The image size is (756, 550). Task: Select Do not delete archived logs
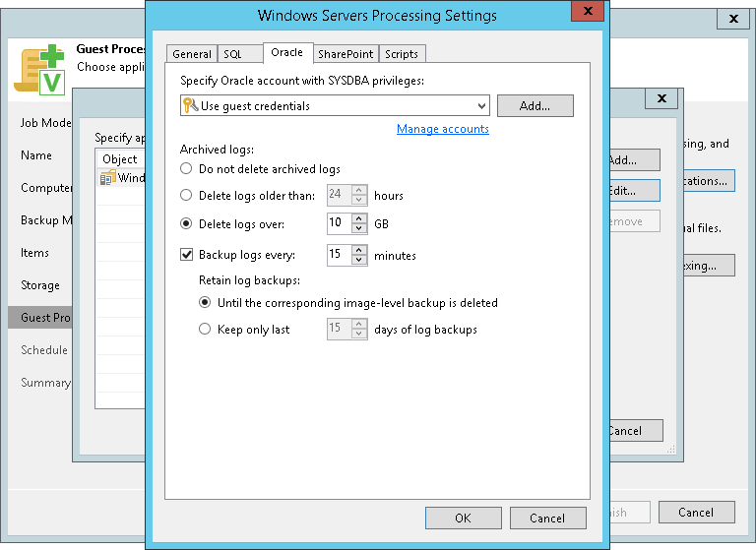[186, 168]
